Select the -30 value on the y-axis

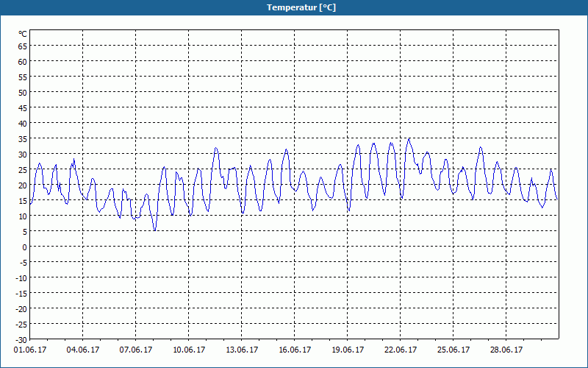coord(21,340)
